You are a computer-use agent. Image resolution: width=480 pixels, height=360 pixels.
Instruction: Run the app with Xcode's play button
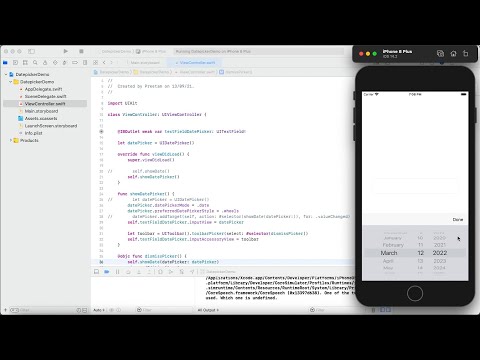click(66, 51)
